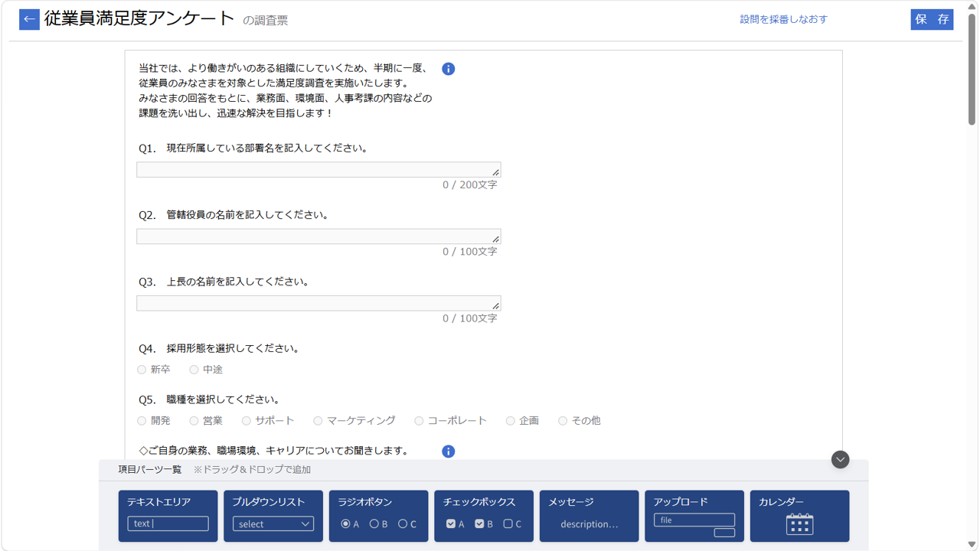Screen dimensions: 980x551
Task: Select the マーケティング job type radio
Action: pos(318,421)
